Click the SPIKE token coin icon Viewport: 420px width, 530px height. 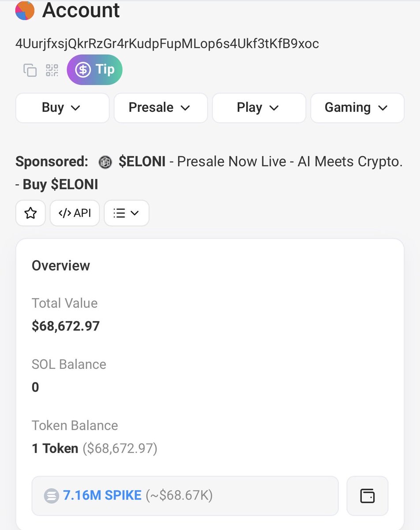pos(51,496)
